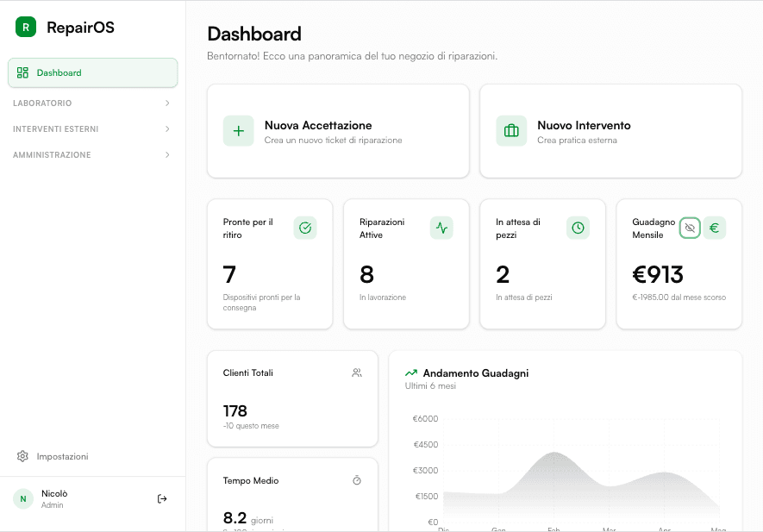
Task: Click the 8.2 giorni average time value
Action: point(248,518)
